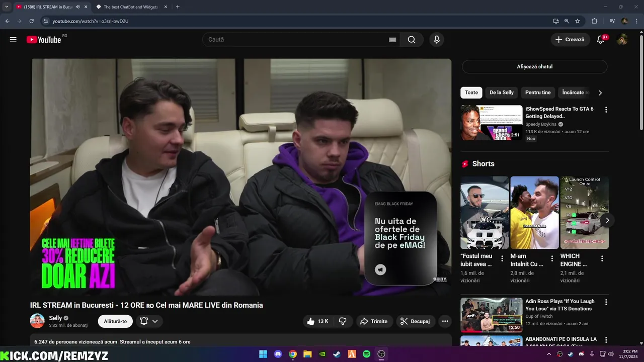Start voice search with the microphone
Screen dimensions: 644x362
tap(436, 40)
